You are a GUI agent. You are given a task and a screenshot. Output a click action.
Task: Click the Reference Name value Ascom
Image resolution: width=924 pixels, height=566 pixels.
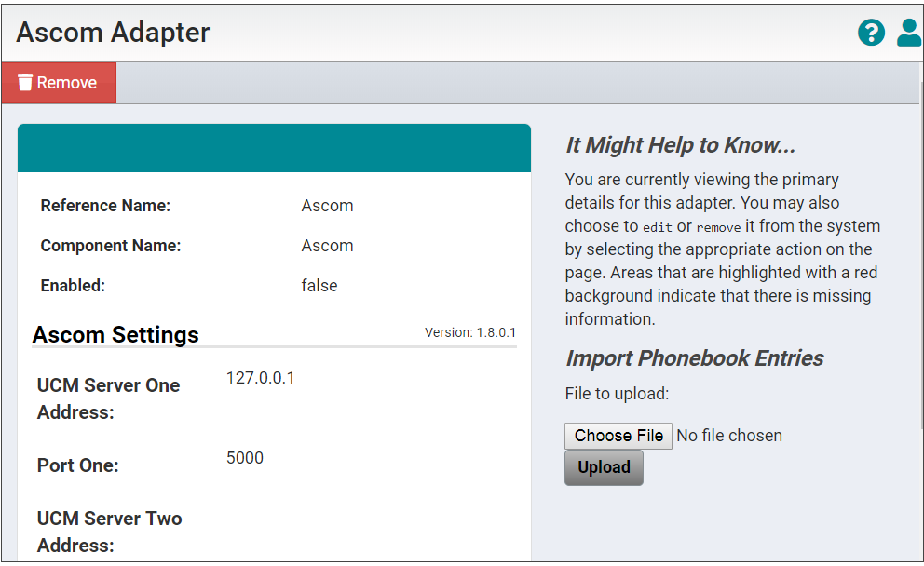pyautogui.click(x=327, y=205)
